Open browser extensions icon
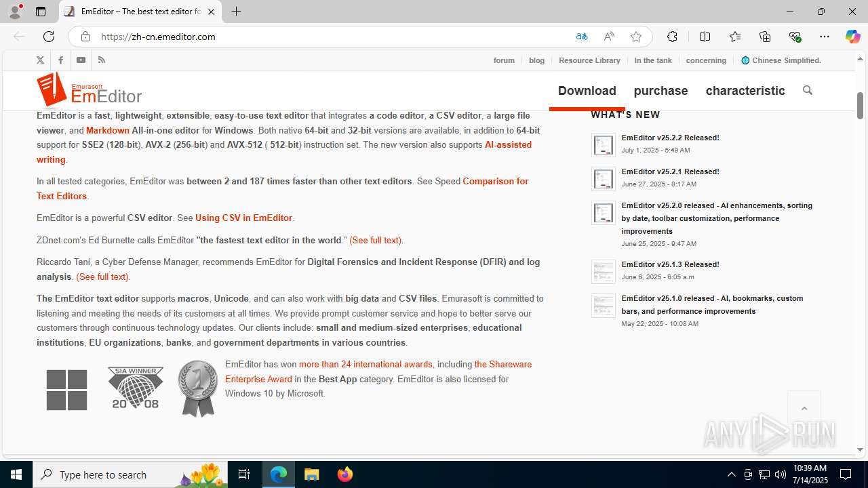 [672, 37]
